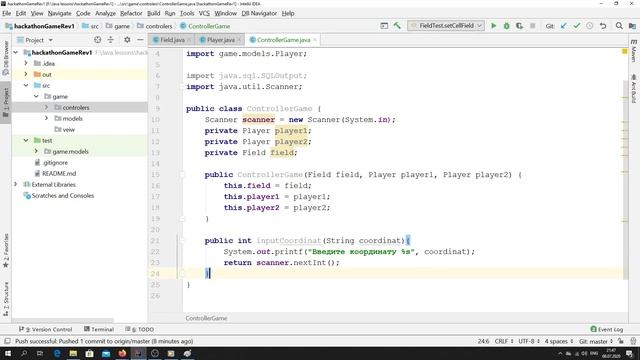
Task: Commit changes with Git checkmark icon
Action: point(577,26)
